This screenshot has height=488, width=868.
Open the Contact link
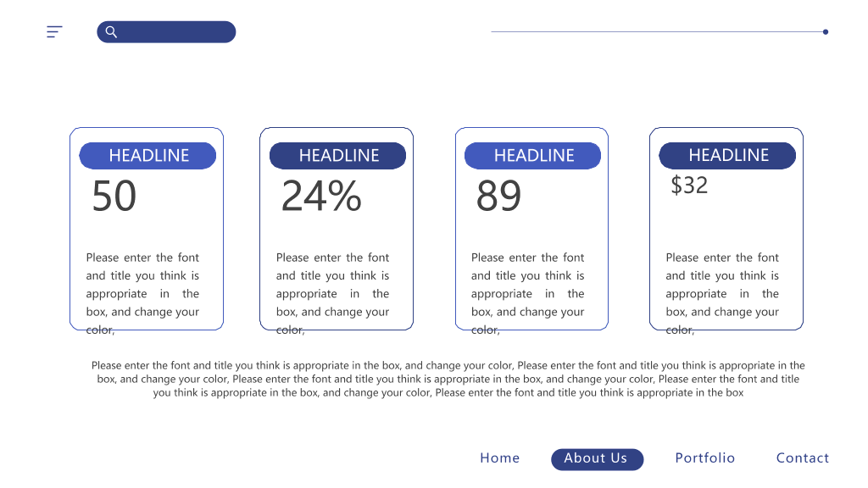[803, 458]
